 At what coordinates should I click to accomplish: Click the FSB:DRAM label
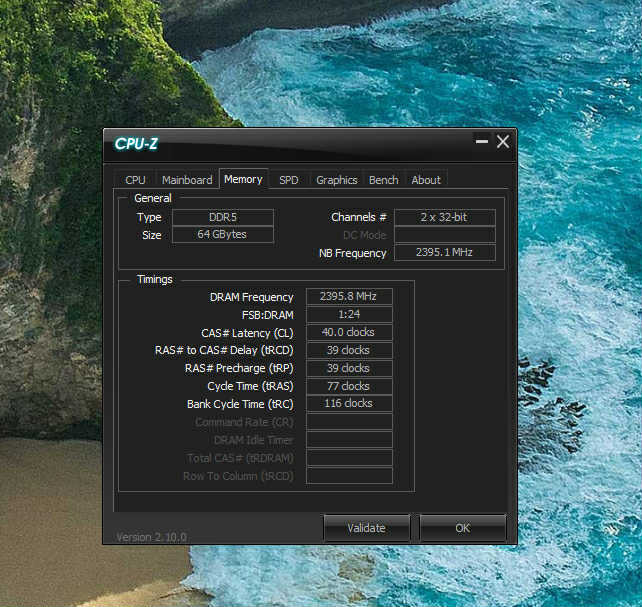[268, 315]
